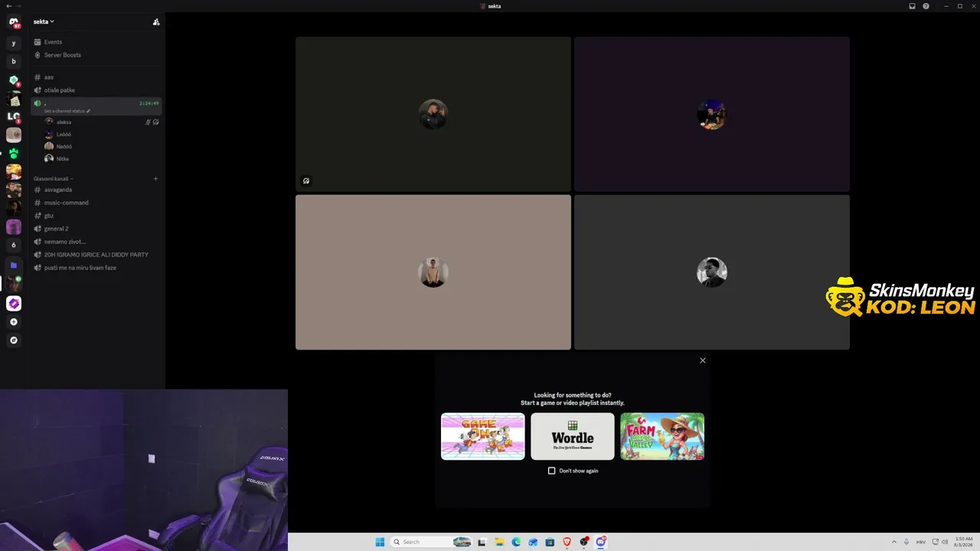980x551 pixels.
Task: Open the taskbar clock and date
Action: (963, 542)
